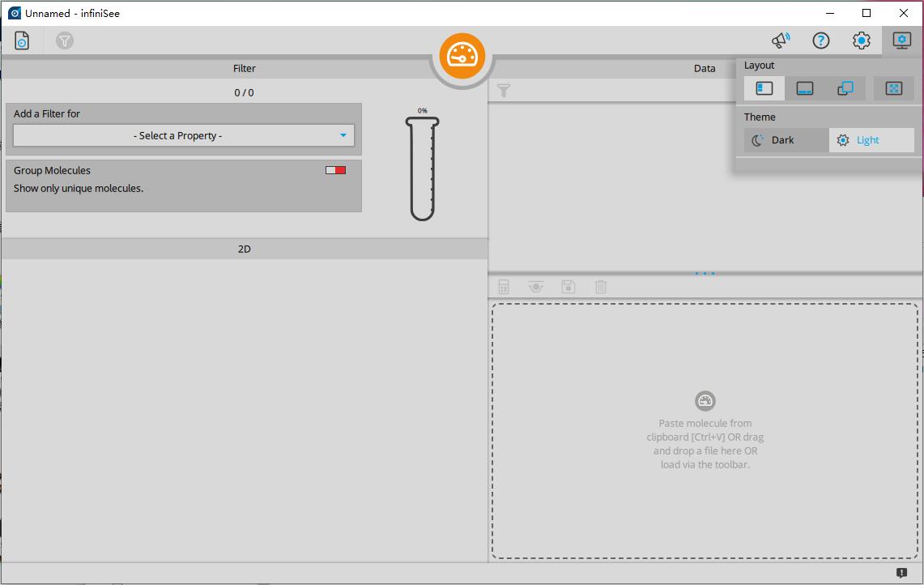This screenshot has width=924, height=585.
Task: Click the molecule paste drop area
Action: (x=705, y=431)
